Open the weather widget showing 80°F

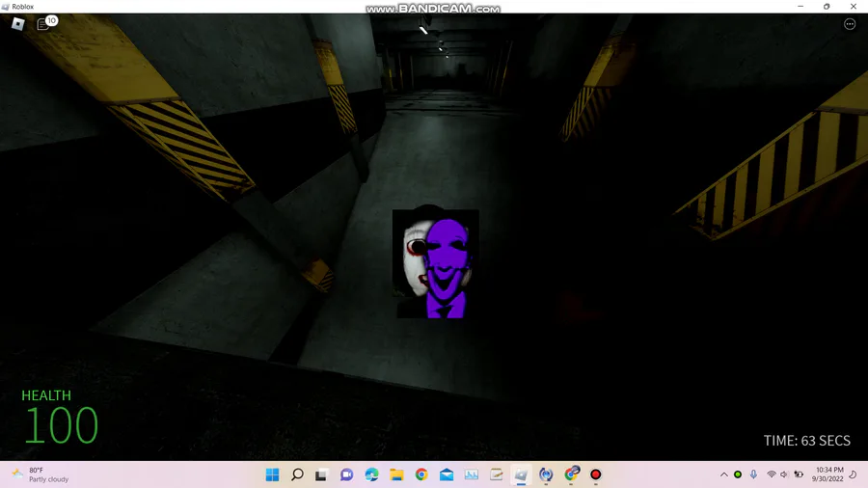tap(41, 474)
